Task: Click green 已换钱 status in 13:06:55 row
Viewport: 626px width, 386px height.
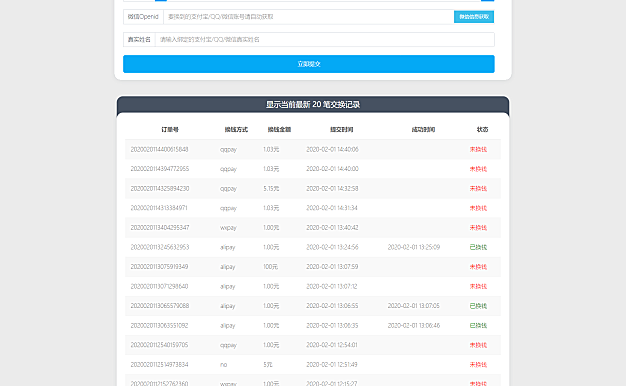Action: (478, 306)
